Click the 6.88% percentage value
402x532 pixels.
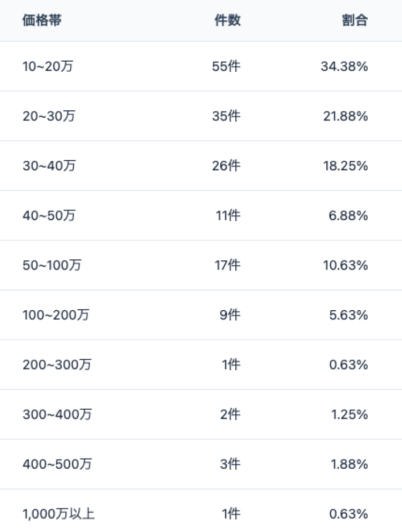point(348,216)
